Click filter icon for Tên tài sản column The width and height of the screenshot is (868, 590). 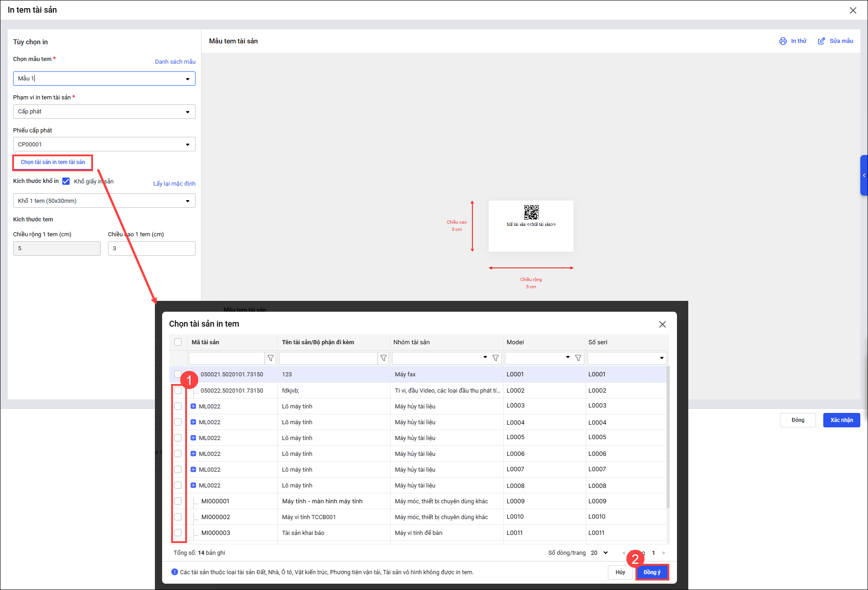point(383,358)
